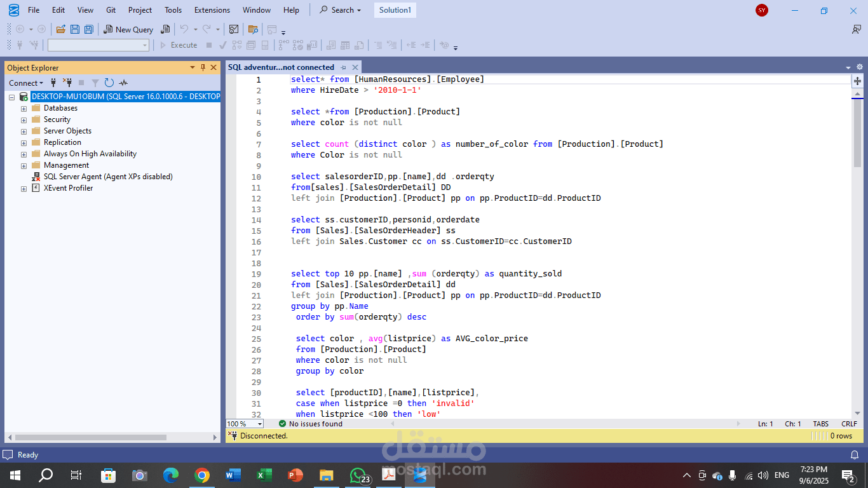Click the Comment out selected lines icon
This screenshot has width=868, height=488.
pos(377,45)
